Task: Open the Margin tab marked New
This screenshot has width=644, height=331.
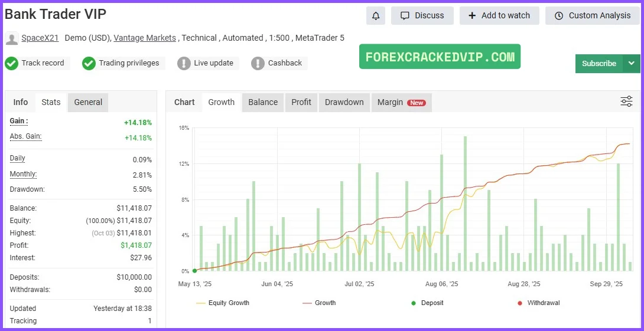Action: tap(401, 102)
